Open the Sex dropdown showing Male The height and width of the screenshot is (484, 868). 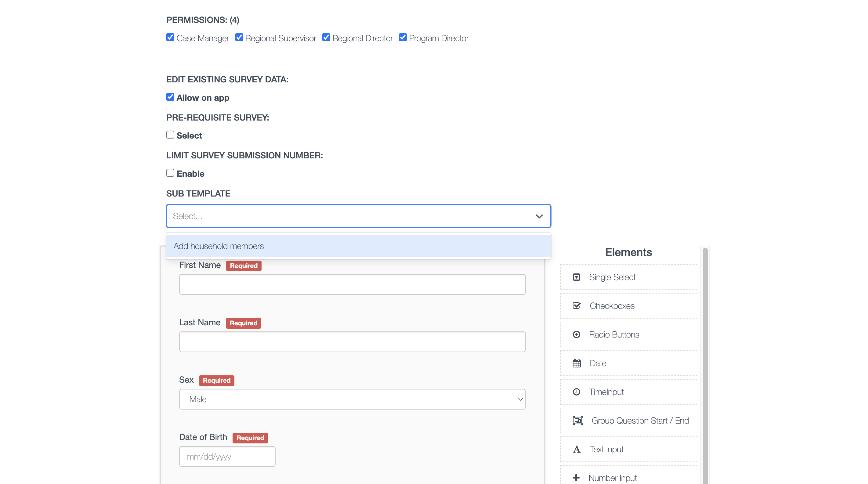click(x=352, y=399)
